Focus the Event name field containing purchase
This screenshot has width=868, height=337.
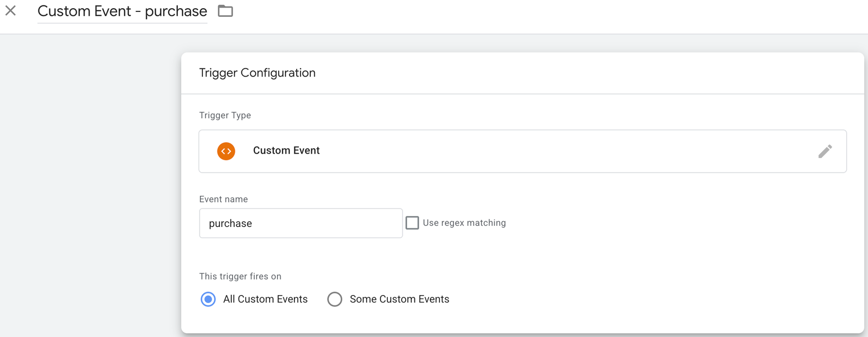[x=301, y=223]
